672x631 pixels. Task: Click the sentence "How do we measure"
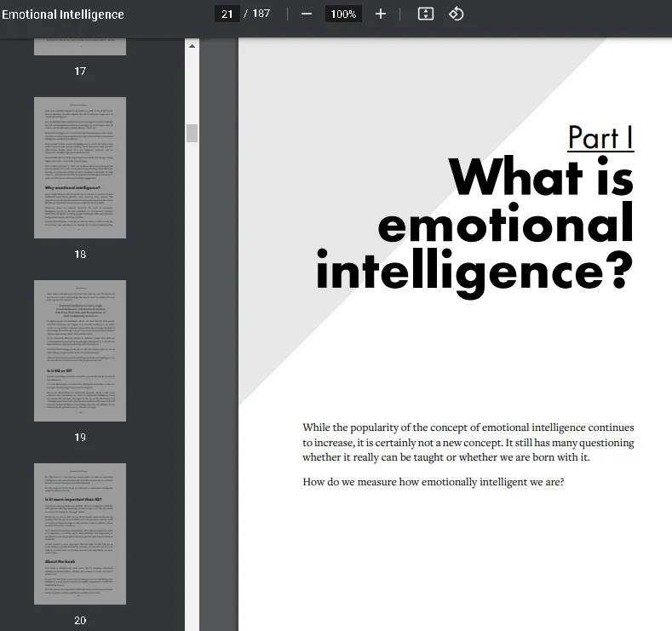433,482
